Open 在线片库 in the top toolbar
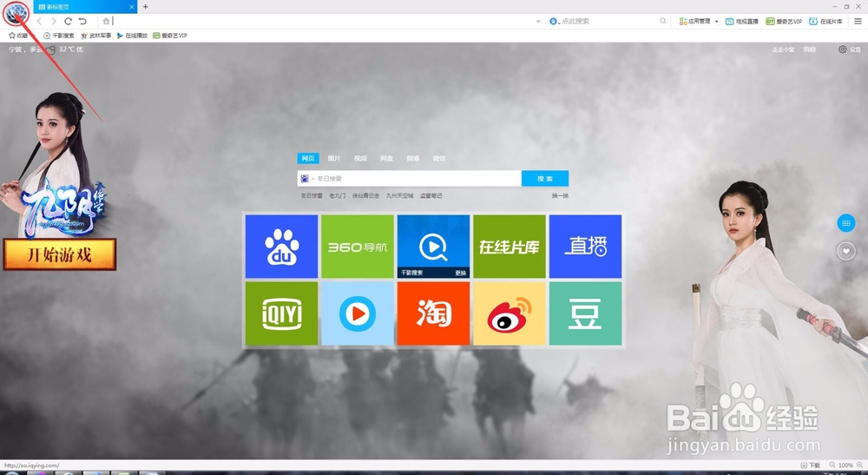The height and width of the screenshot is (475, 868). (x=826, y=21)
